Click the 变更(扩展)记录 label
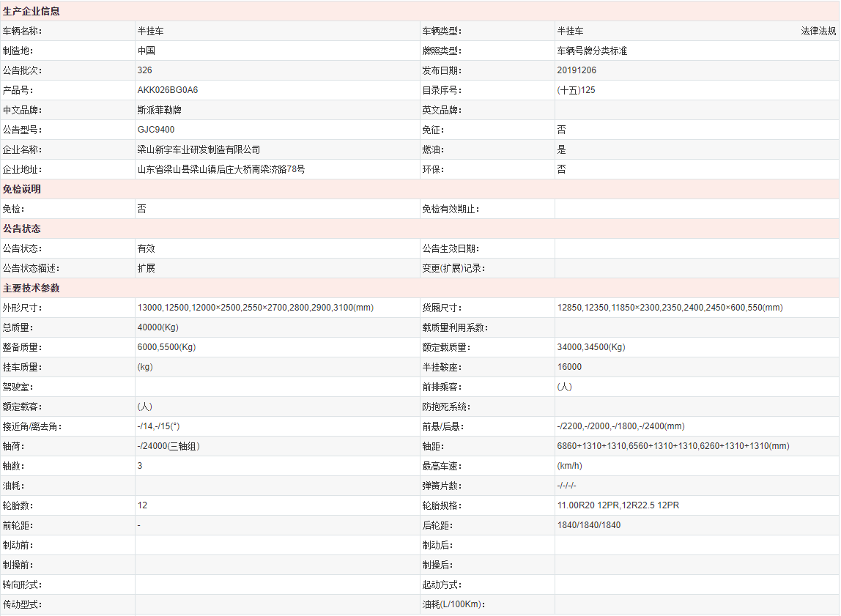 [453, 268]
